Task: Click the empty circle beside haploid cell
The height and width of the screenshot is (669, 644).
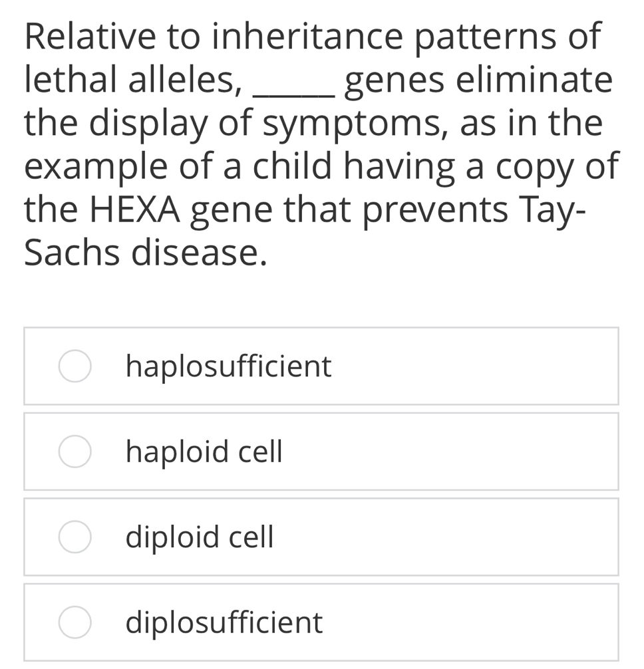Action: point(75,452)
